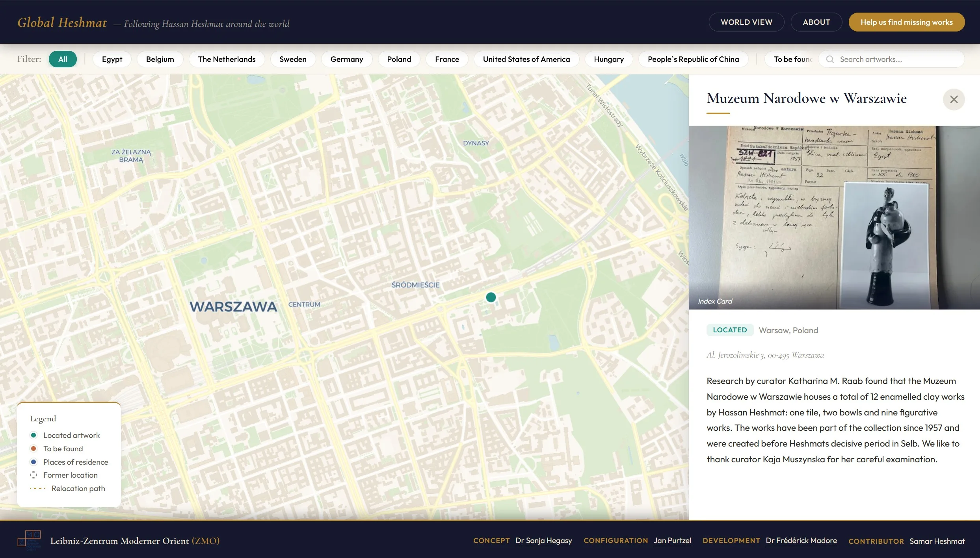Open Dr Sonja Hegasy's link
The image size is (980, 558).
[543, 541]
